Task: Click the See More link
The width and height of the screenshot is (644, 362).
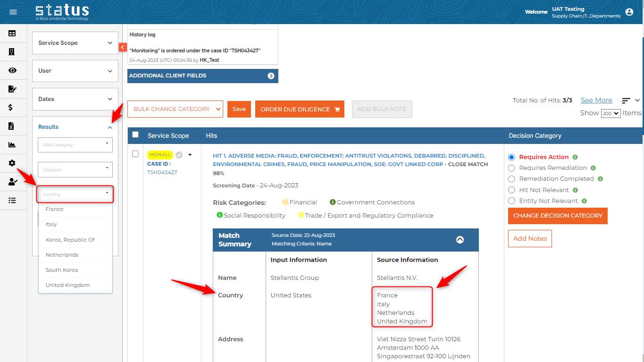Action: [x=596, y=100]
